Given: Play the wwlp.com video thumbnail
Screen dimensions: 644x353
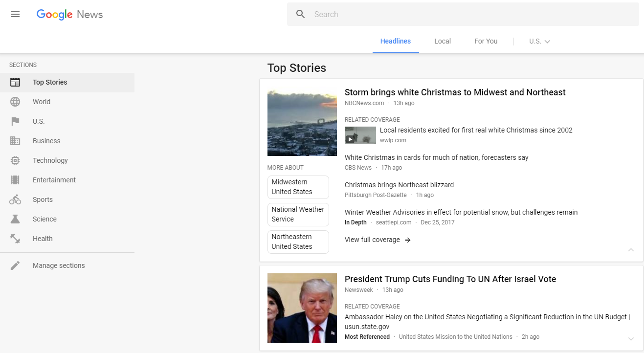Looking at the screenshot, I should pyautogui.click(x=360, y=135).
